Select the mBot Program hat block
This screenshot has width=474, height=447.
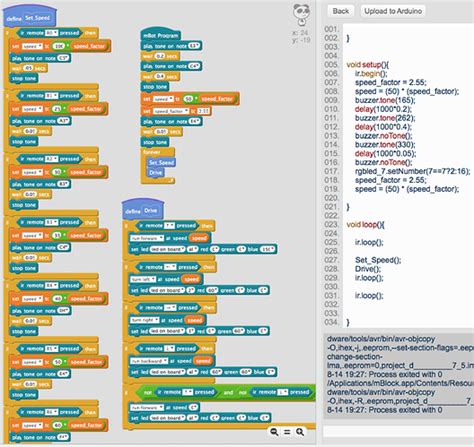tap(161, 35)
